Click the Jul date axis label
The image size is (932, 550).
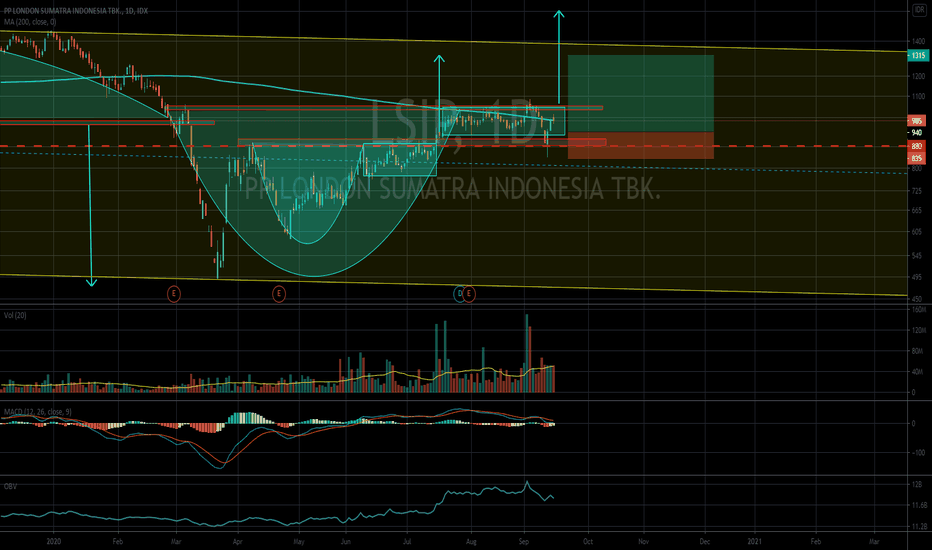pos(407,542)
